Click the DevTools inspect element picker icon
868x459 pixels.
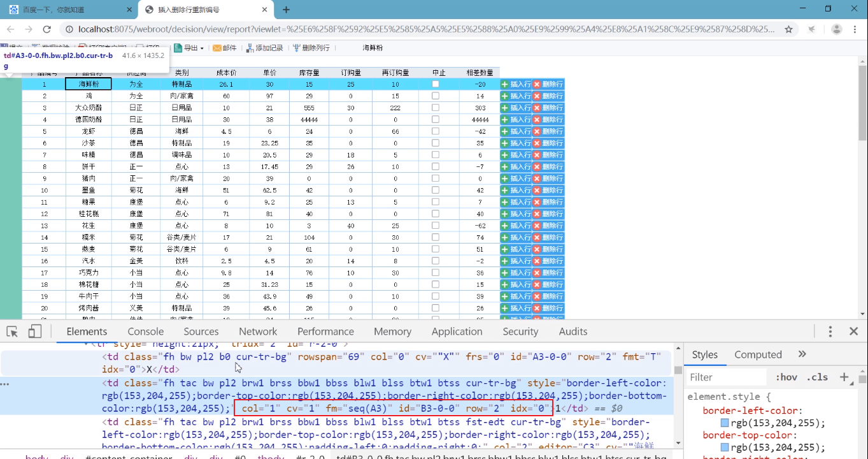[12, 331]
